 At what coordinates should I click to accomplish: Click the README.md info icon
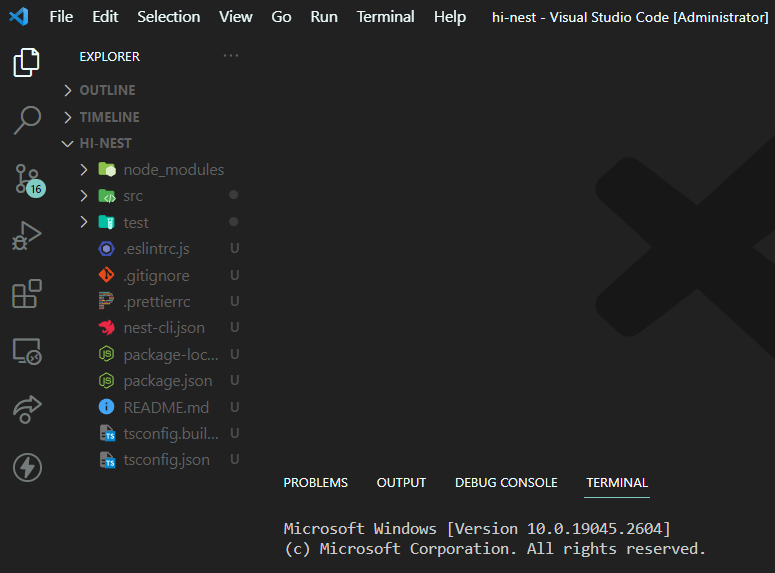106,407
